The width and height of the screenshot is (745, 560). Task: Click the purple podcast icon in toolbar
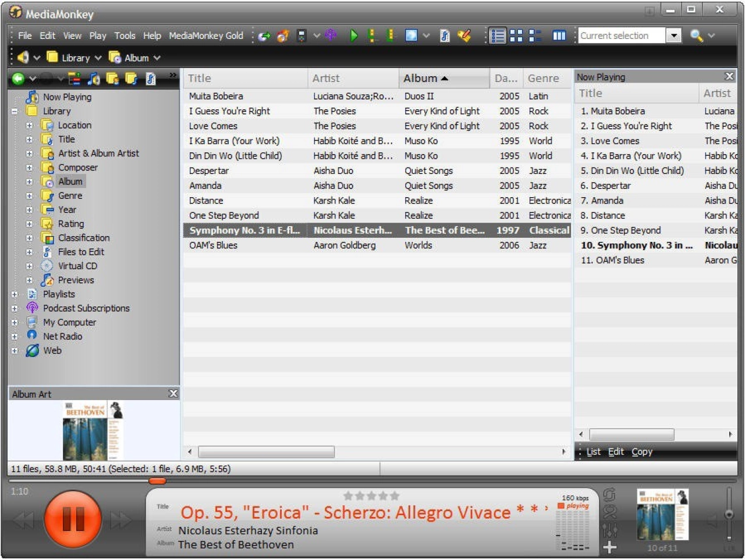click(x=331, y=35)
